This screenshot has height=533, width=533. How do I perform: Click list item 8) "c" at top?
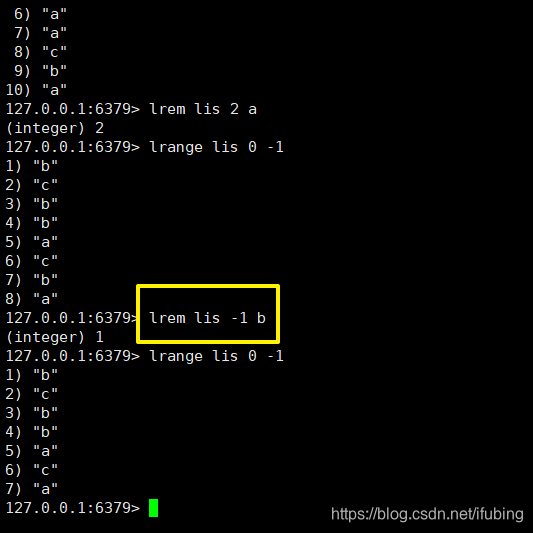click(x=40, y=52)
